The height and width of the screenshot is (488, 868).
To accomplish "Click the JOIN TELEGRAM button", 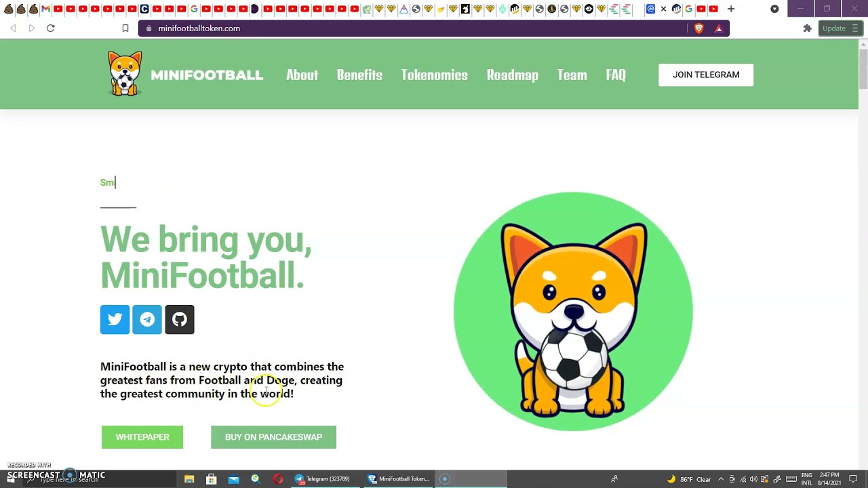I will point(706,75).
